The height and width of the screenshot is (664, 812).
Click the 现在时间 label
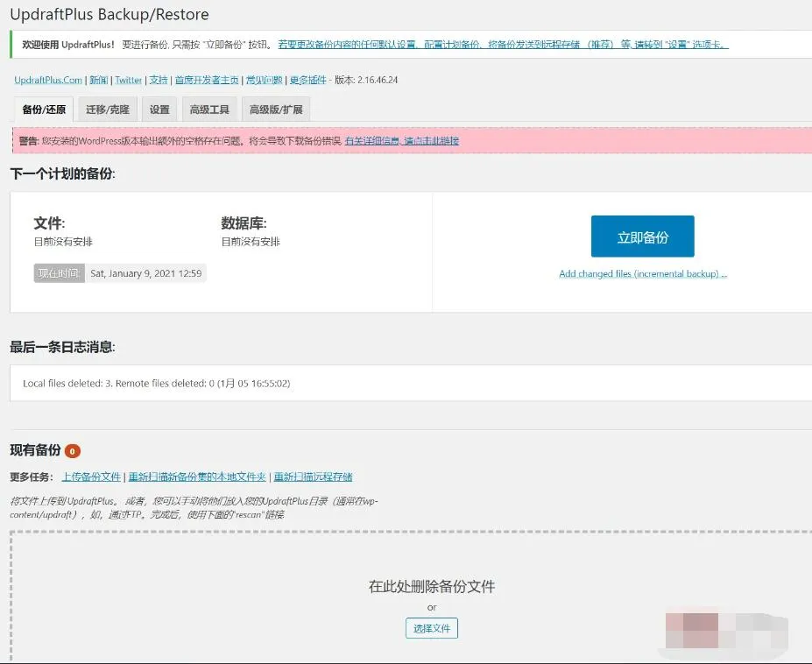59,273
